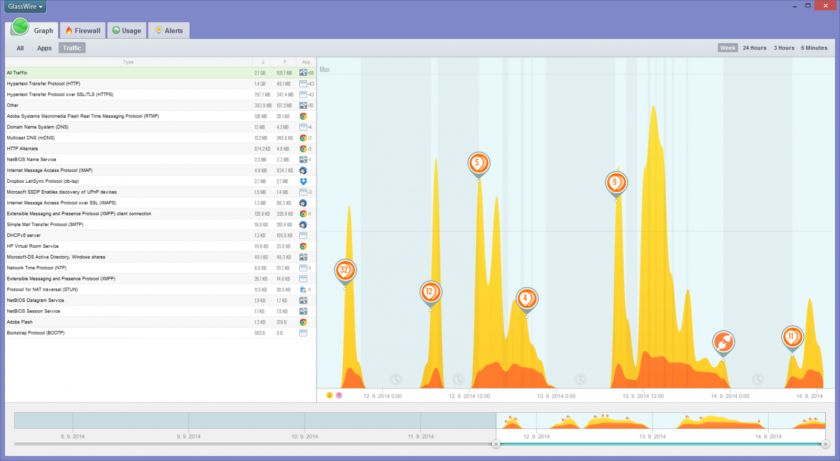Click the Chrome icon in HTTP Alternate row
The height and width of the screenshot is (461, 840).
(x=303, y=148)
